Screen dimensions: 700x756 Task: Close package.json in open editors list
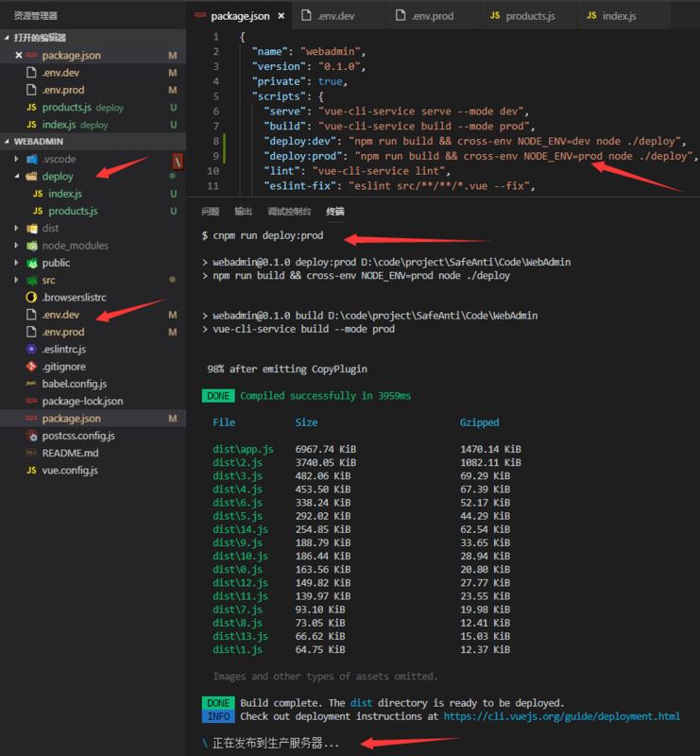click(x=18, y=55)
